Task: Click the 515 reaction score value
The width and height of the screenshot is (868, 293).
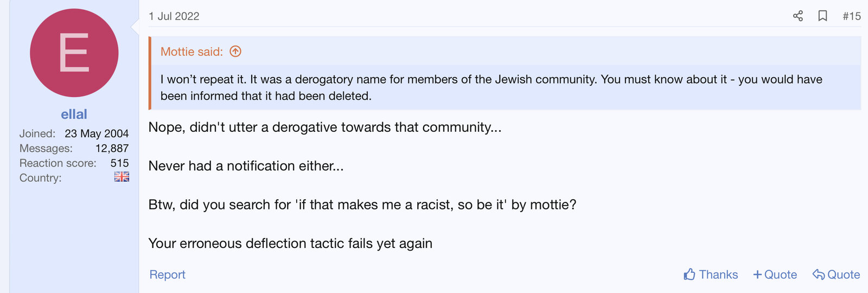Action: pos(119,163)
